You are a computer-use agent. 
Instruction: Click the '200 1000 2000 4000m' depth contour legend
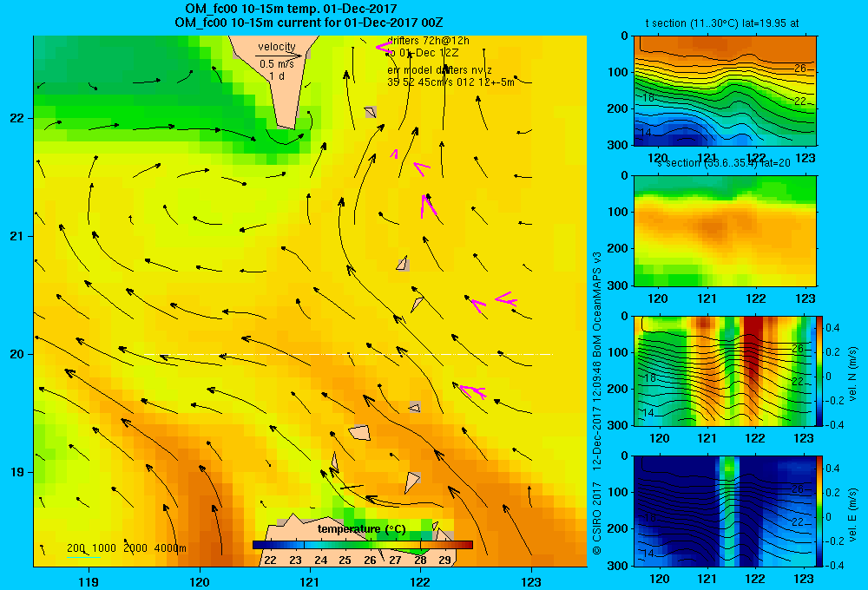126,548
